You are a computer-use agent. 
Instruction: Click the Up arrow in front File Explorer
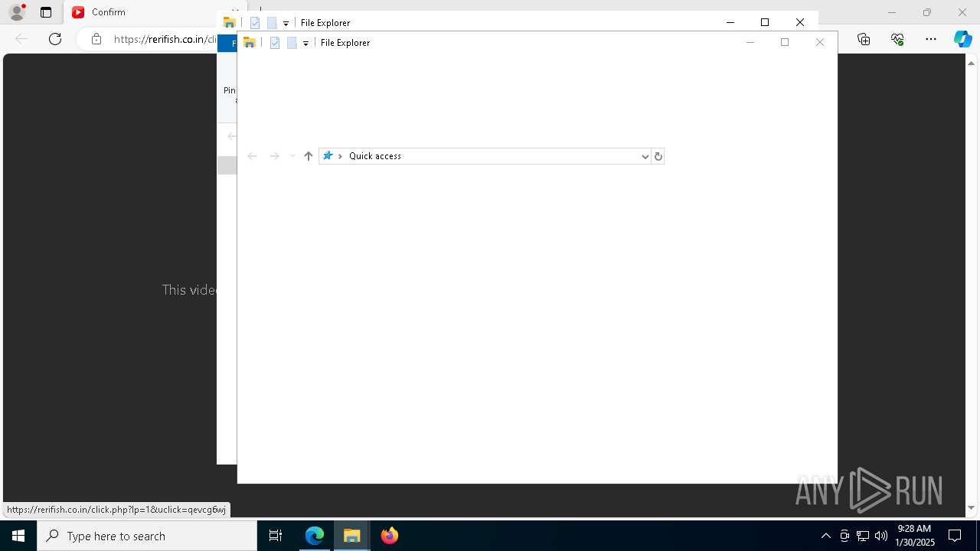pyautogui.click(x=309, y=156)
